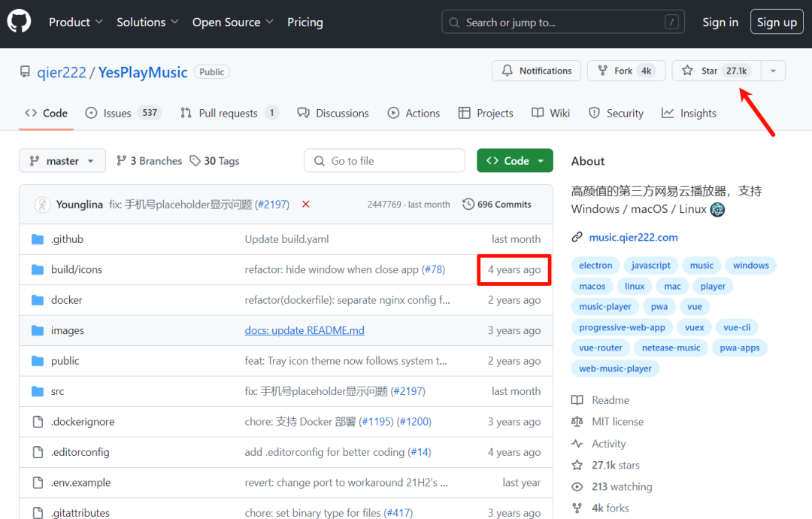Open the .dockerignore file
Viewport: 812px width, 519px height.
83,422
